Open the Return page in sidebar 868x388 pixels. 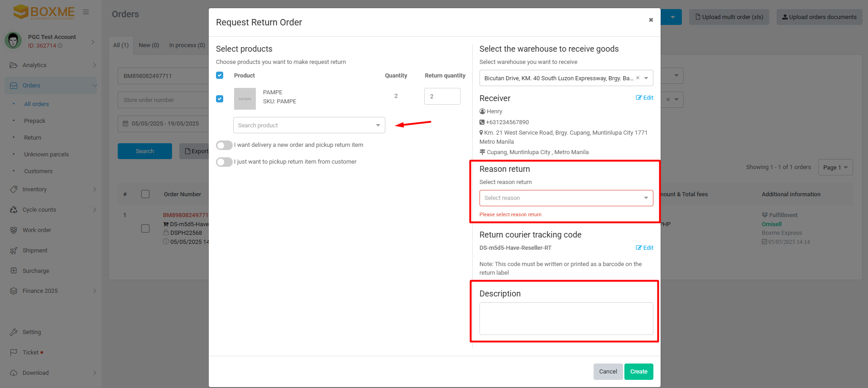pos(33,138)
